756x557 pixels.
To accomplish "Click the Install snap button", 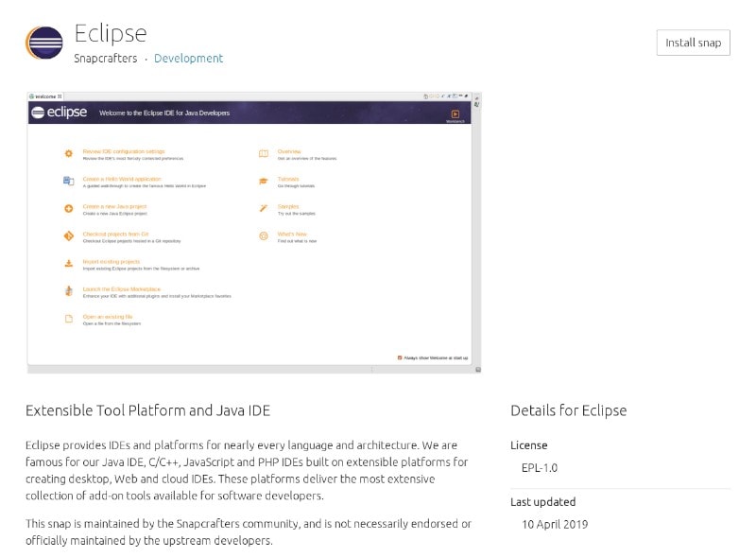I will 693,43.
